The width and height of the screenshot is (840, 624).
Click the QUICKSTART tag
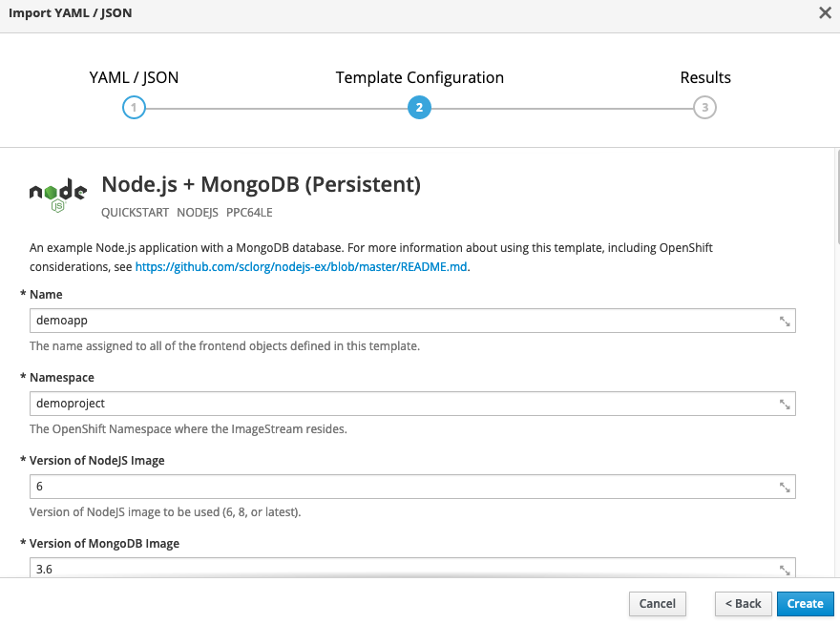[x=135, y=213]
